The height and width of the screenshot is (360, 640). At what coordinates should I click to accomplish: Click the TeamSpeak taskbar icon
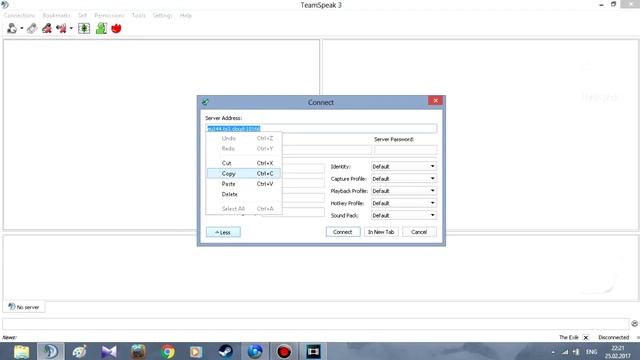51,351
